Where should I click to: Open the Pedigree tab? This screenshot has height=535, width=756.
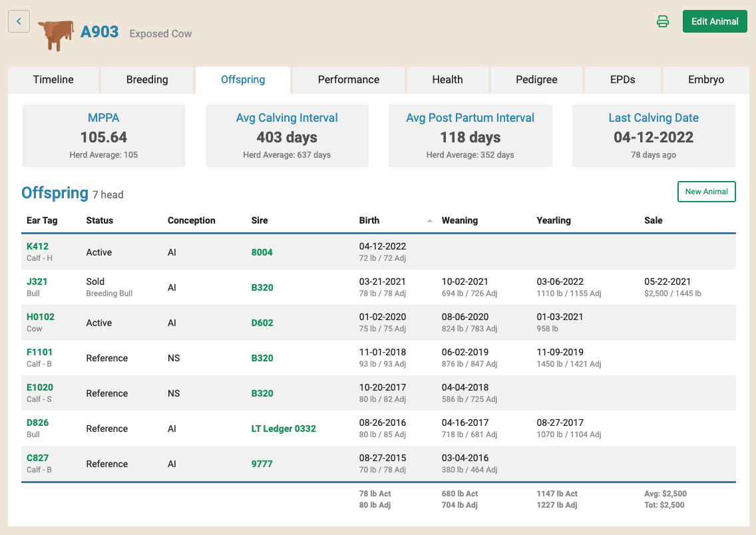[x=536, y=80]
